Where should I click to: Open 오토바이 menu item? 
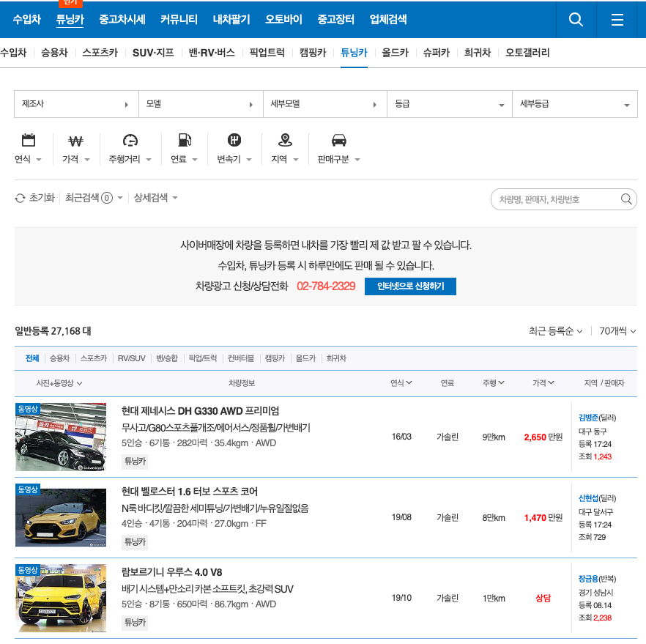pos(283,19)
